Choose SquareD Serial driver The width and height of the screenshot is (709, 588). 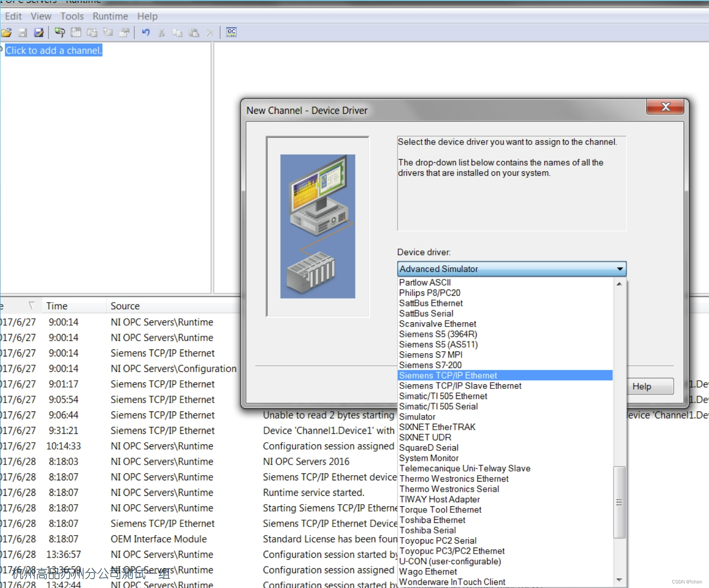[x=505, y=448]
